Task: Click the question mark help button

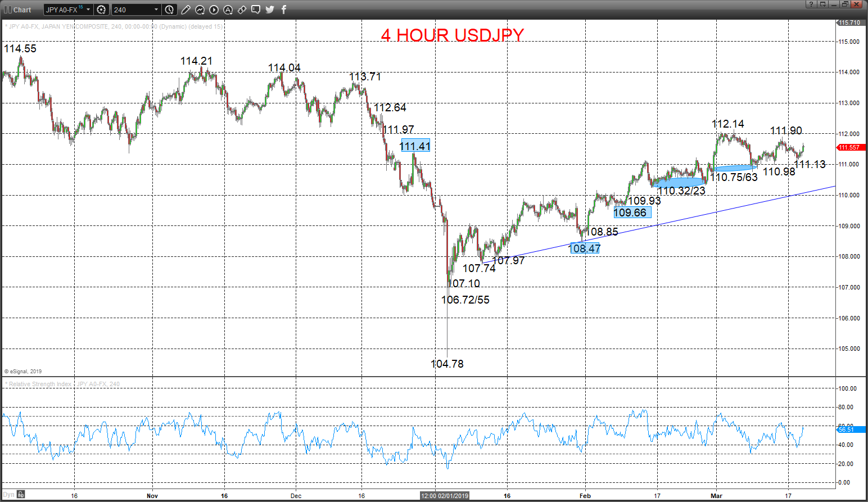Action: pos(811,4)
